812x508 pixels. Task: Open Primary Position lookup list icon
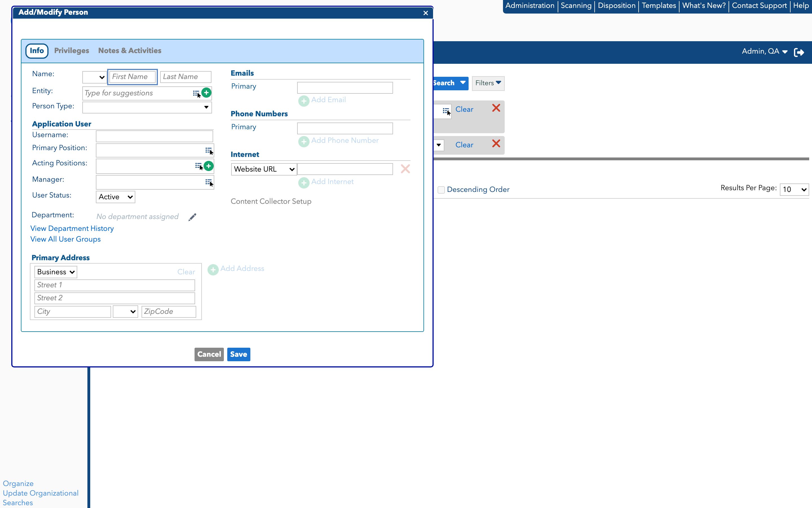coord(209,151)
